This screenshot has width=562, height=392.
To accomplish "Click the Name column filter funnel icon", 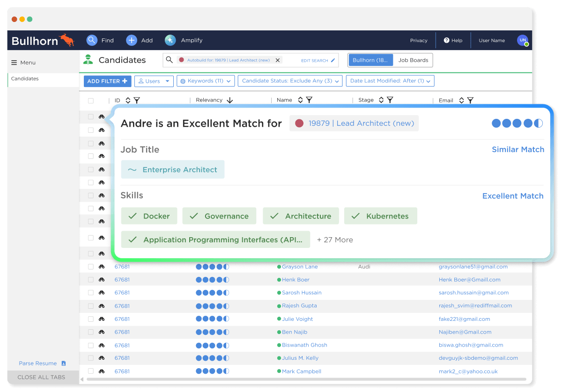I will [x=309, y=100].
